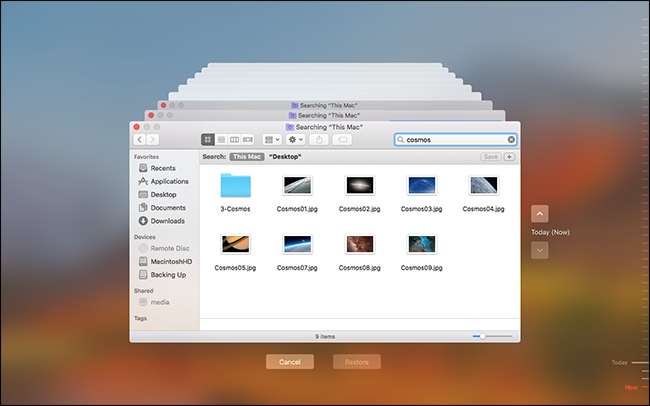Open Applications in the sidebar
This screenshot has height=406, width=650.
coord(169,181)
